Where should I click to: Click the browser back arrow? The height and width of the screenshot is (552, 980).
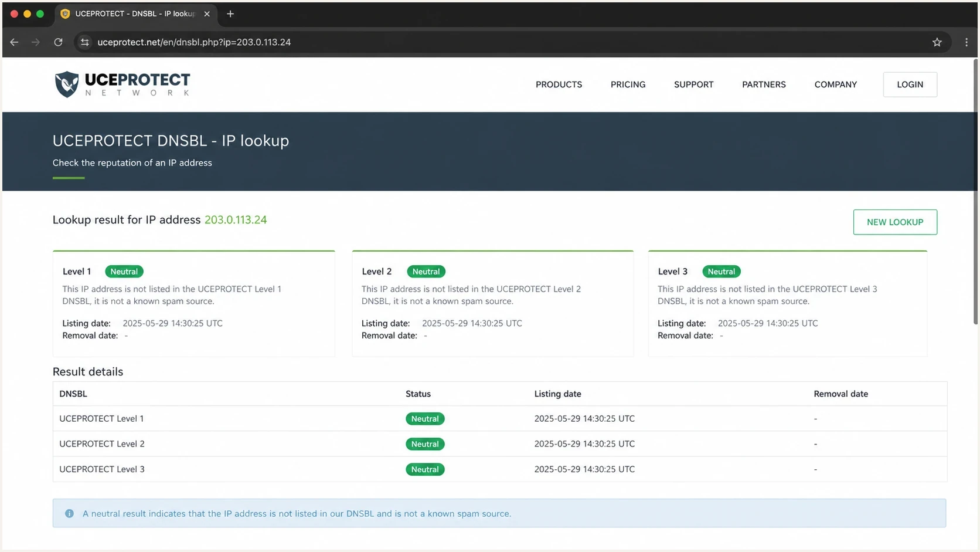click(x=14, y=42)
